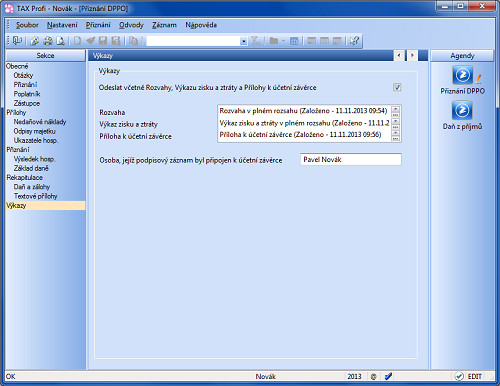500x386 pixels.
Task: Select Otázky in section tree
Action: pyautogui.click(x=23, y=75)
